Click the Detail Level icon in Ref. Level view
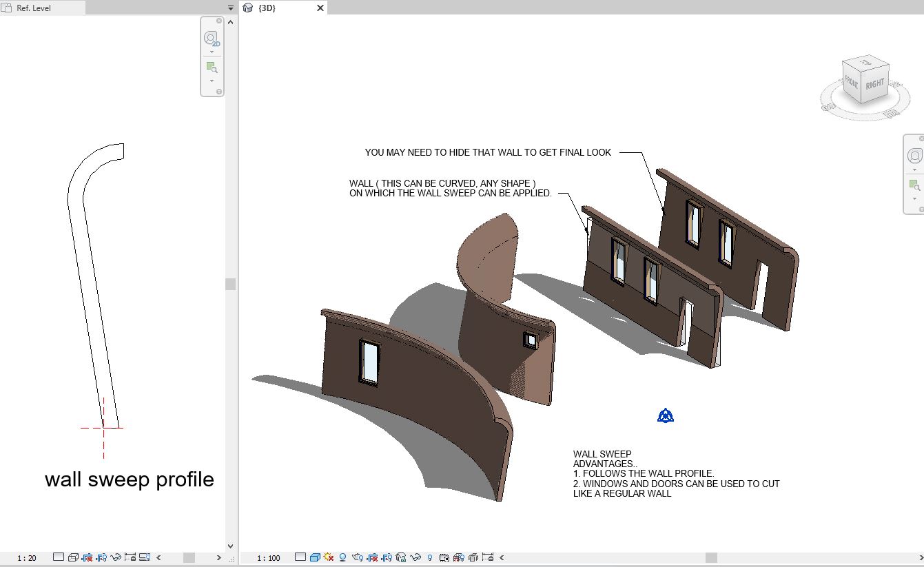Viewport: 924px width, 567px height. (x=59, y=557)
